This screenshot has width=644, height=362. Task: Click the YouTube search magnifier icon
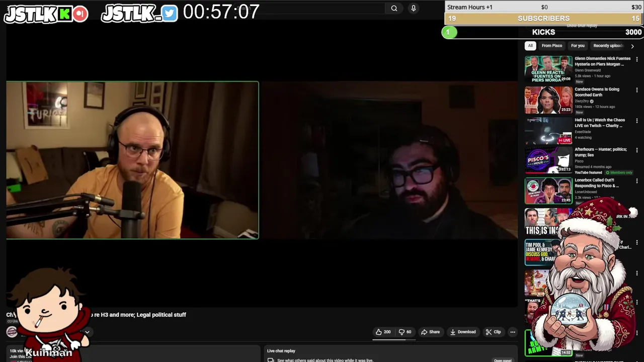click(x=394, y=8)
